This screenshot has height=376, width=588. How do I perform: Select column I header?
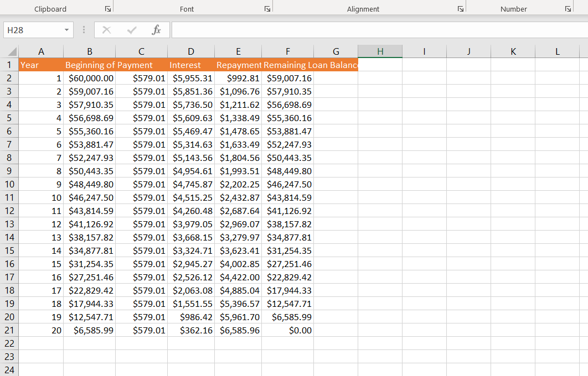point(424,51)
